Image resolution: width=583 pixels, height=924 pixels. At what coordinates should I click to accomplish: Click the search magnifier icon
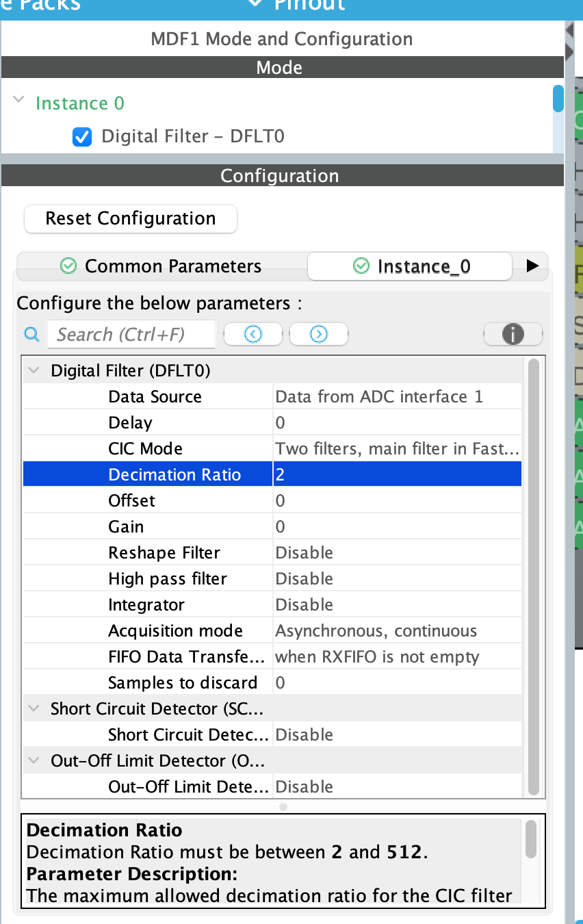point(30,334)
